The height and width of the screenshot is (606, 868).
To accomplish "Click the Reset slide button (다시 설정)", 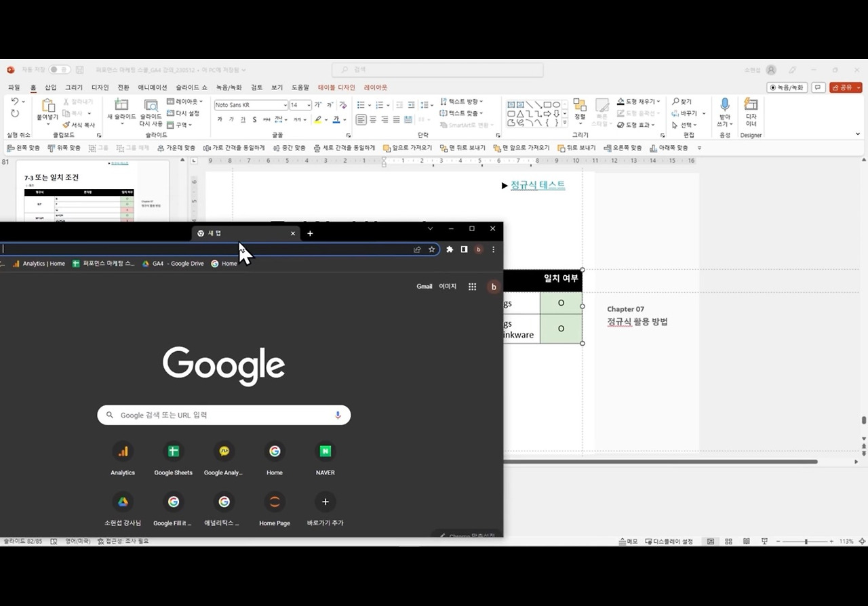I will click(x=183, y=113).
